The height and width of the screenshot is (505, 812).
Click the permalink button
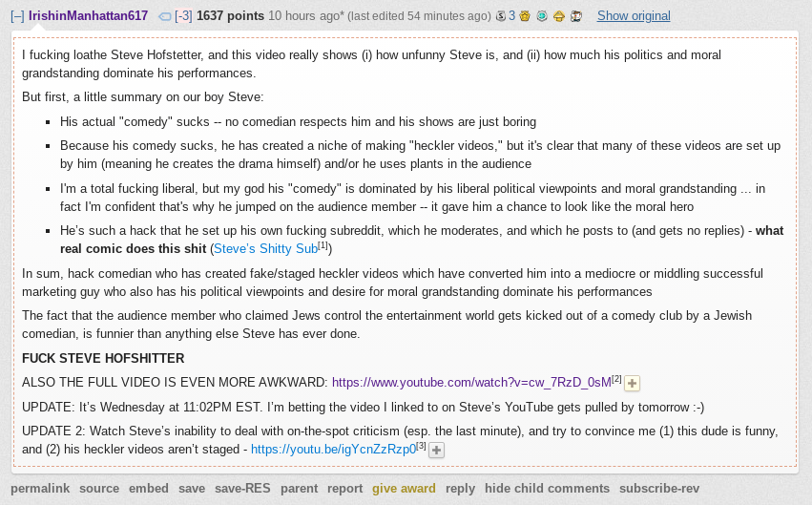[40, 489]
